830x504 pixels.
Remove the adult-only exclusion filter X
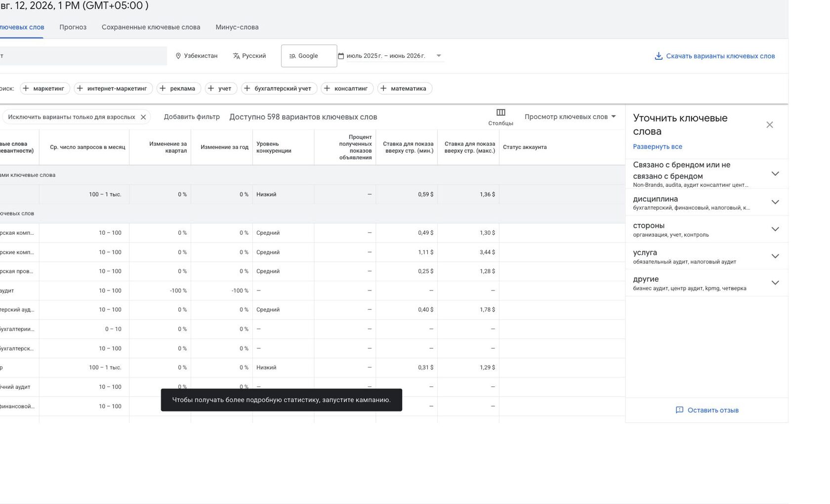coord(143,117)
